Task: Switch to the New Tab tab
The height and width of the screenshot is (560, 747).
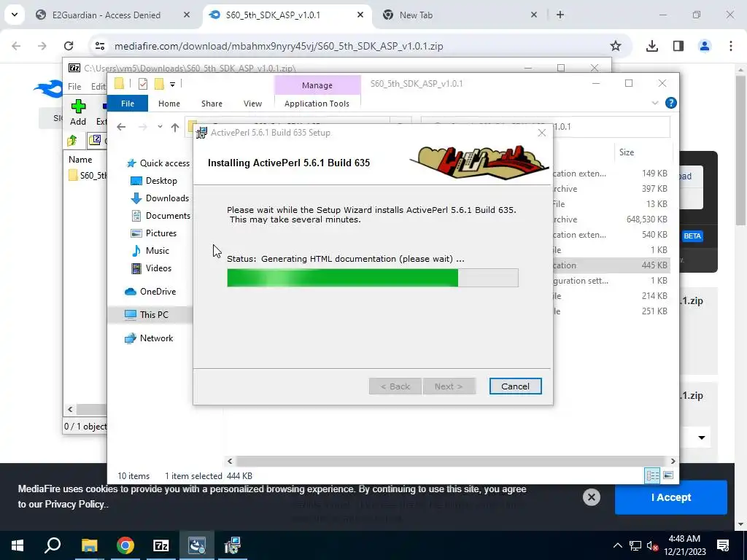Action: point(416,15)
